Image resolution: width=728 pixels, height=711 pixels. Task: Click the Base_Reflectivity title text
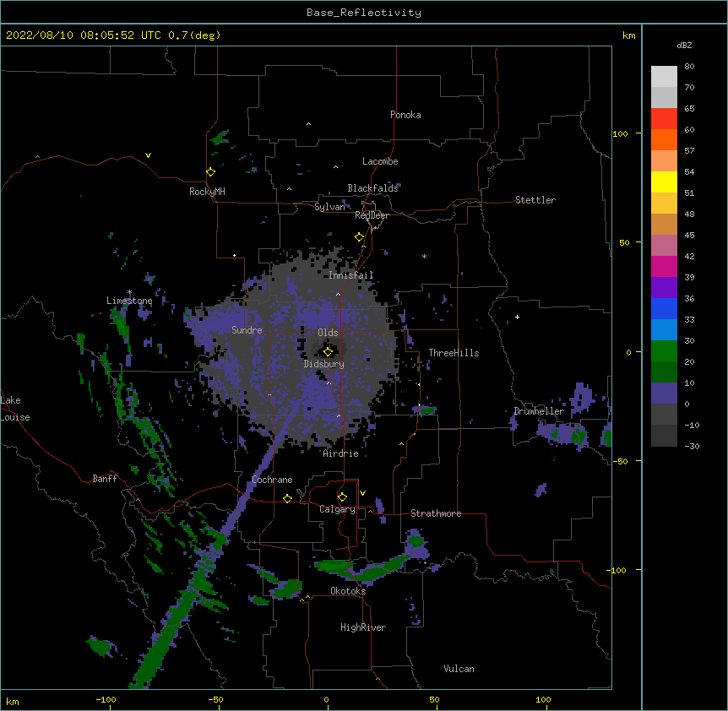click(364, 13)
